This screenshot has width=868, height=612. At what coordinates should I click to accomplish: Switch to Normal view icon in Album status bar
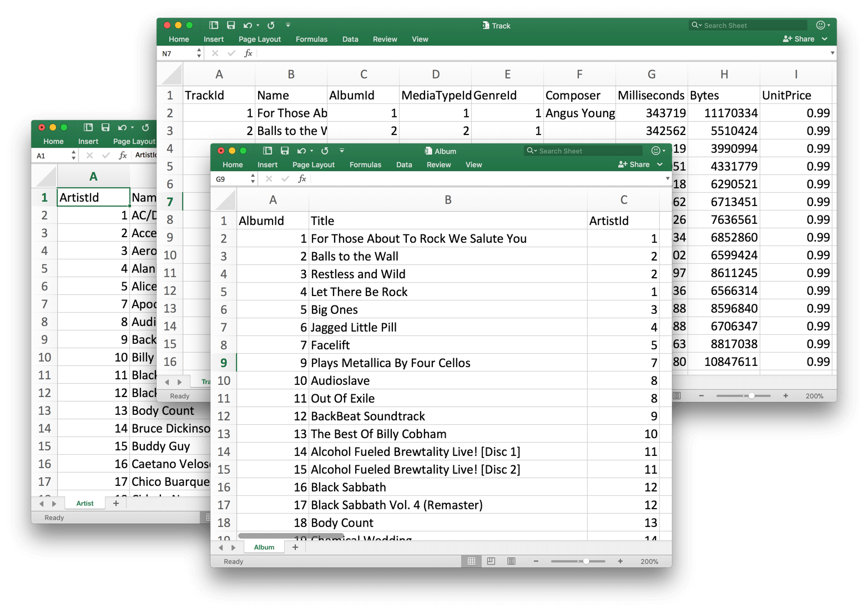[x=471, y=561]
